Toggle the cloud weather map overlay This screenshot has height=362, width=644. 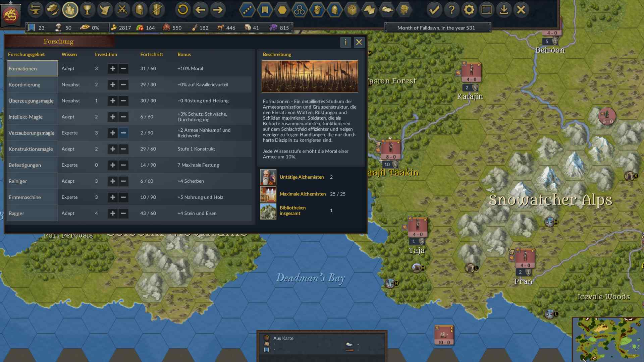pyautogui.click(x=387, y=10)
